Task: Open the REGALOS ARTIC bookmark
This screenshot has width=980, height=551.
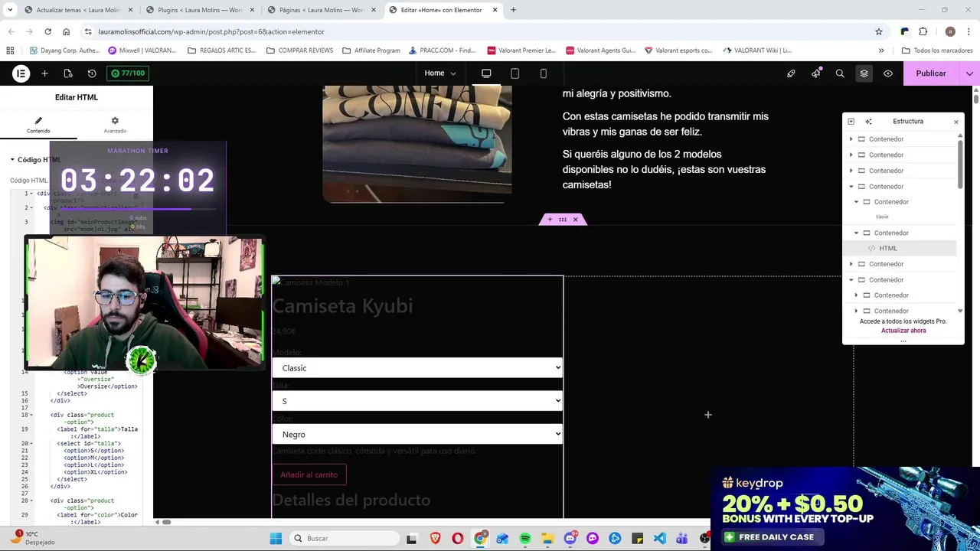Action: point(221,51)
